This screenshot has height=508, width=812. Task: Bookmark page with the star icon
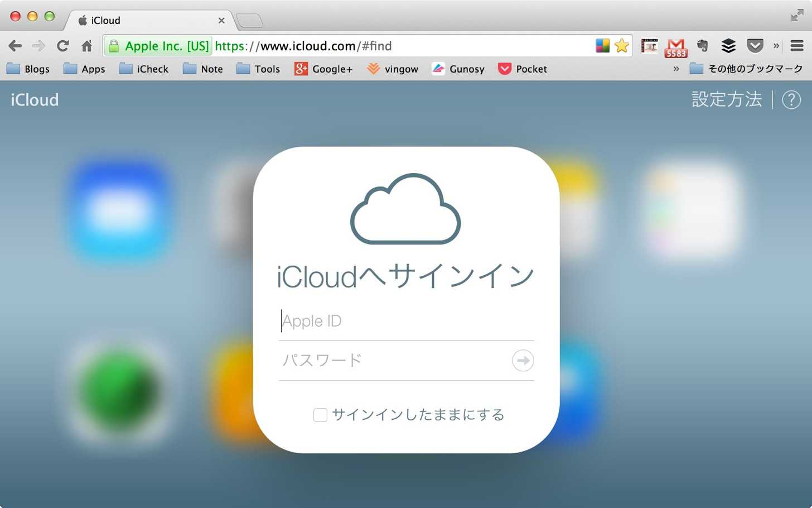click(x=621, y=46)
